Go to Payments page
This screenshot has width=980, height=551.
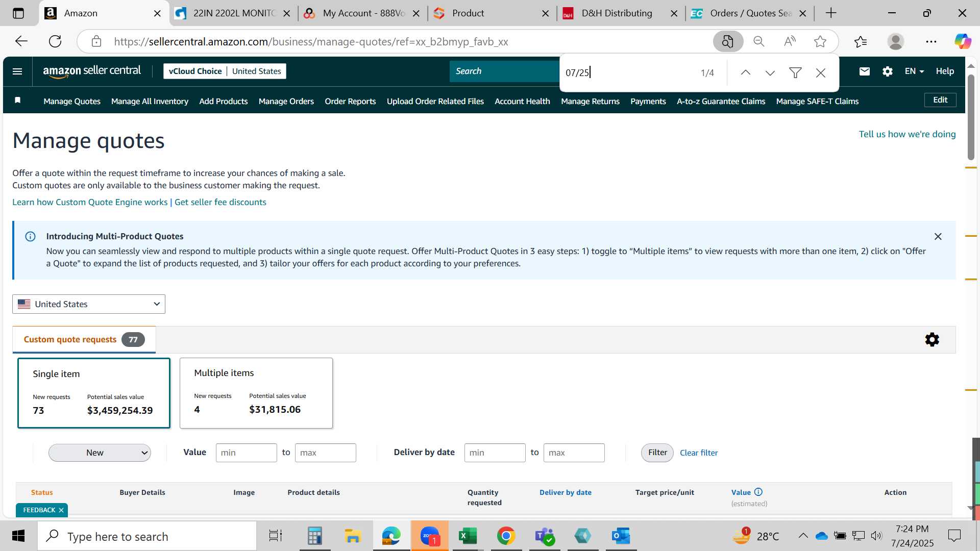pyautogui.click(x=648, y=102)
